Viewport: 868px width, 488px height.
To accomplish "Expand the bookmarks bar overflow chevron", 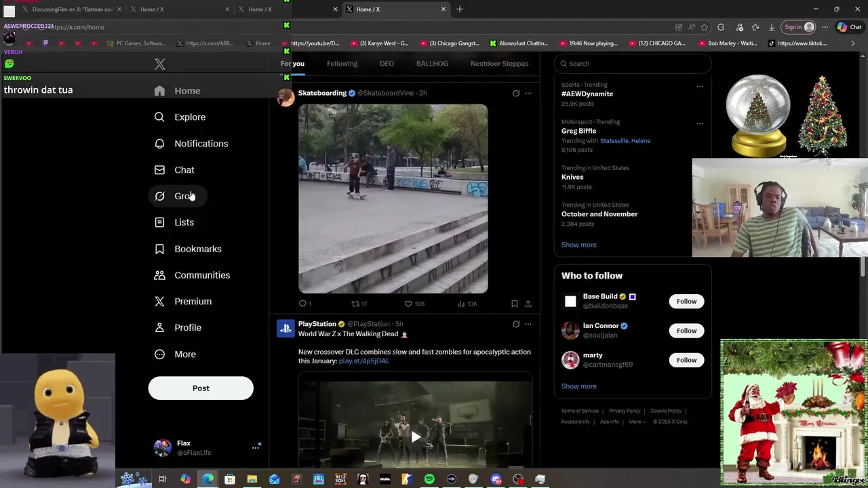I will point(852,43).
